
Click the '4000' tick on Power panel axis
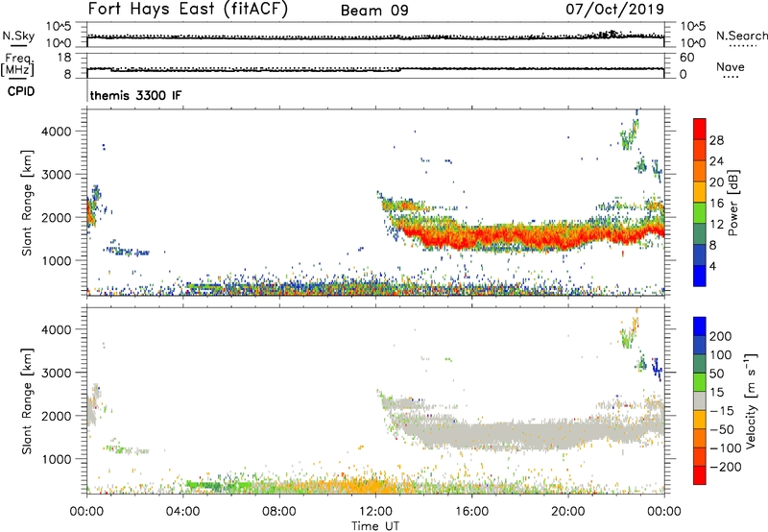(x=57, y=132)
